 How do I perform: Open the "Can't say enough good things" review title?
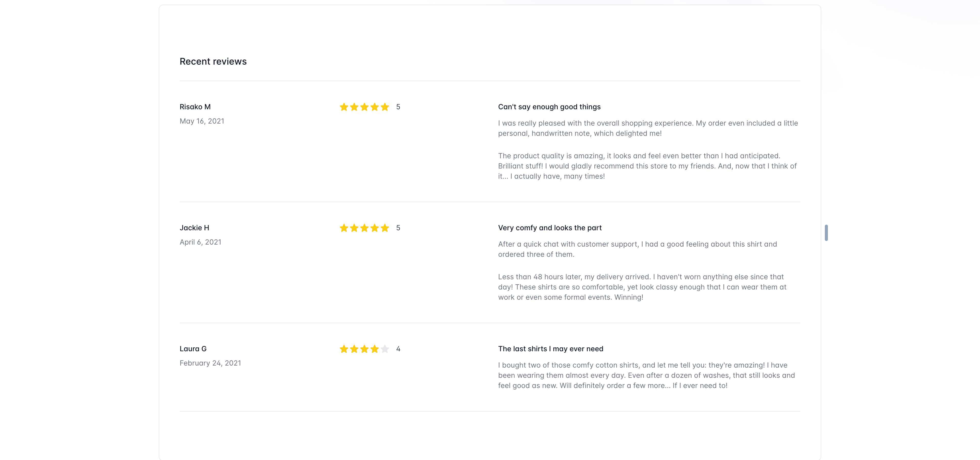tap(549, 107)
